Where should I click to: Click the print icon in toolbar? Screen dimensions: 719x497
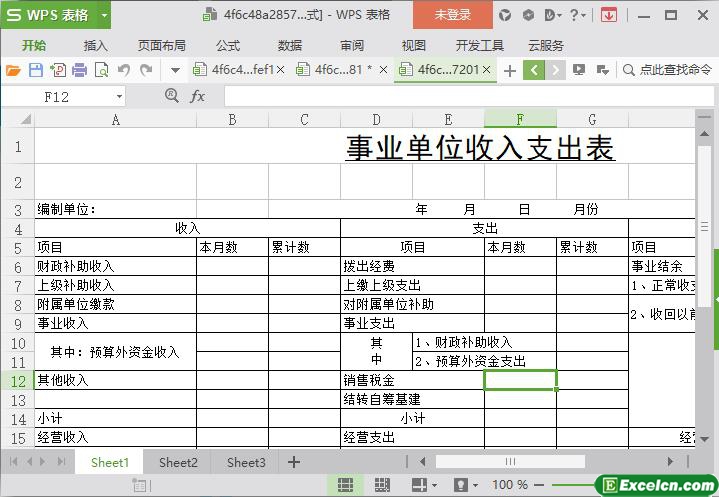click(79, 70)
